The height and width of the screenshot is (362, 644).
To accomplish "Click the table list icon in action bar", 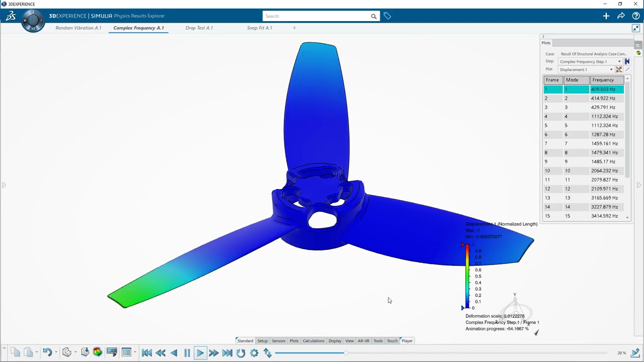I will click(x=126, y=352).
